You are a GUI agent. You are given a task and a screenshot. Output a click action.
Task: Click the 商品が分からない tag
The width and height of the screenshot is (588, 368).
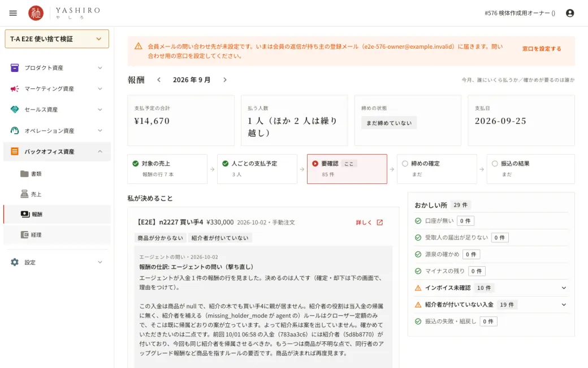tap(160, 238)
